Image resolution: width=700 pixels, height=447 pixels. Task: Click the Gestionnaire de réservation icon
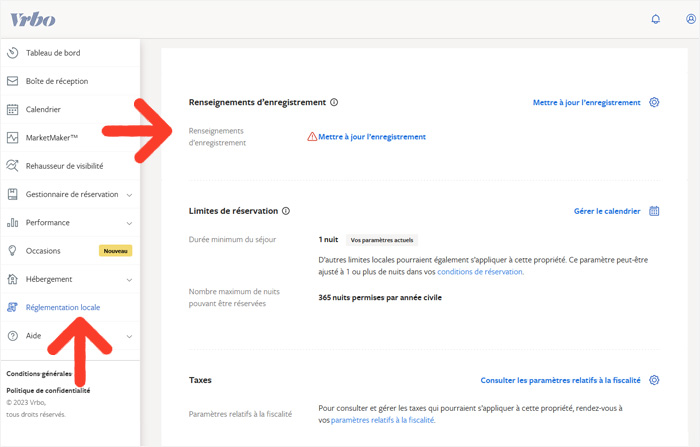pyautogui.click(x=12, y=194)
